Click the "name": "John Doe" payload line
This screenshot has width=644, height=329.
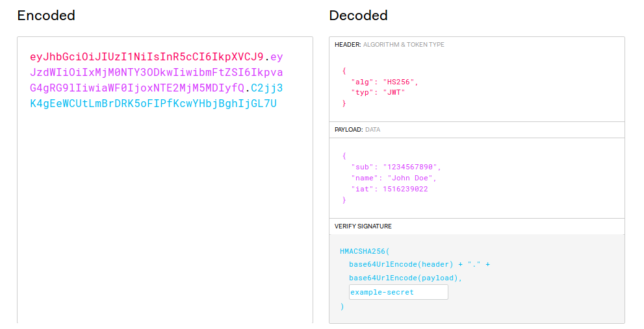393,178
